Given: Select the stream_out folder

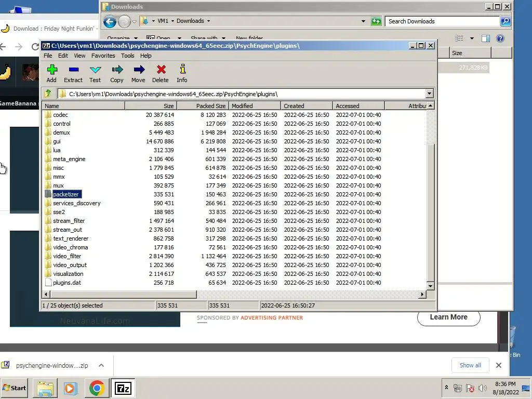Looking at the screenshot, I should pos(67,229).
